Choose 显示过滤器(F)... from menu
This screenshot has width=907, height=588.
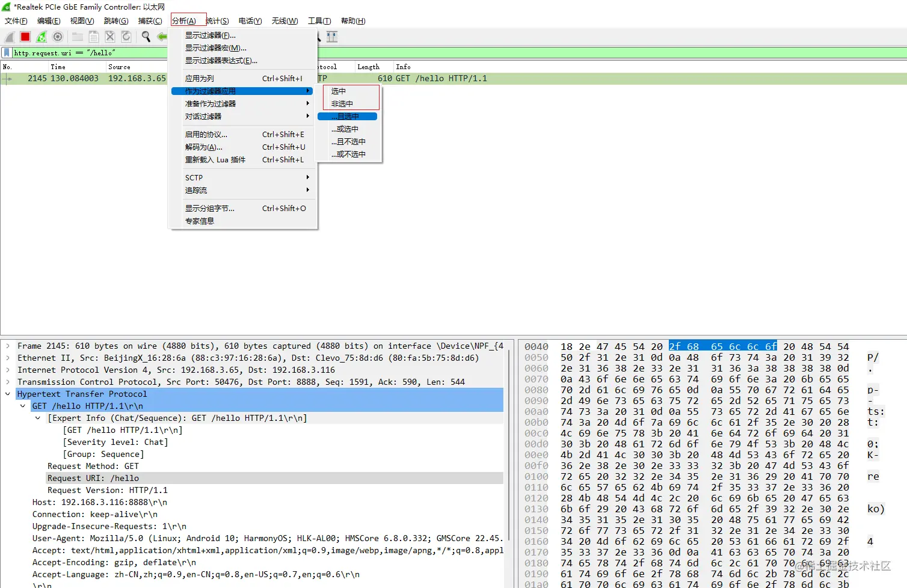click(x=242, y=35)
